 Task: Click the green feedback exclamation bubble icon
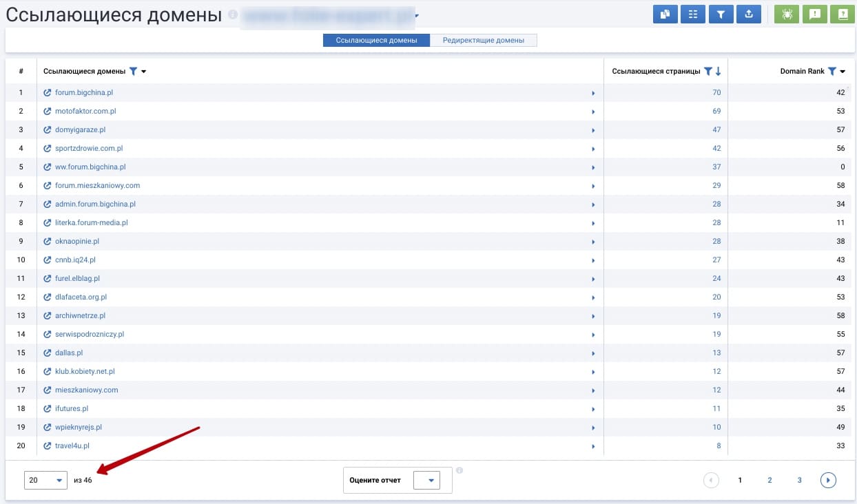[814, 14]
